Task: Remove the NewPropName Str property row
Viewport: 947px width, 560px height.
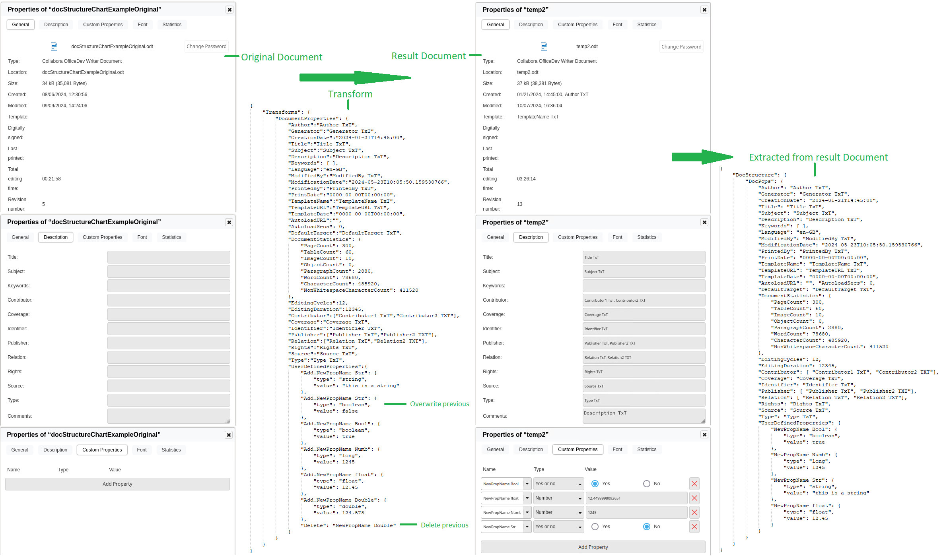Action: [x=694, y=527]
